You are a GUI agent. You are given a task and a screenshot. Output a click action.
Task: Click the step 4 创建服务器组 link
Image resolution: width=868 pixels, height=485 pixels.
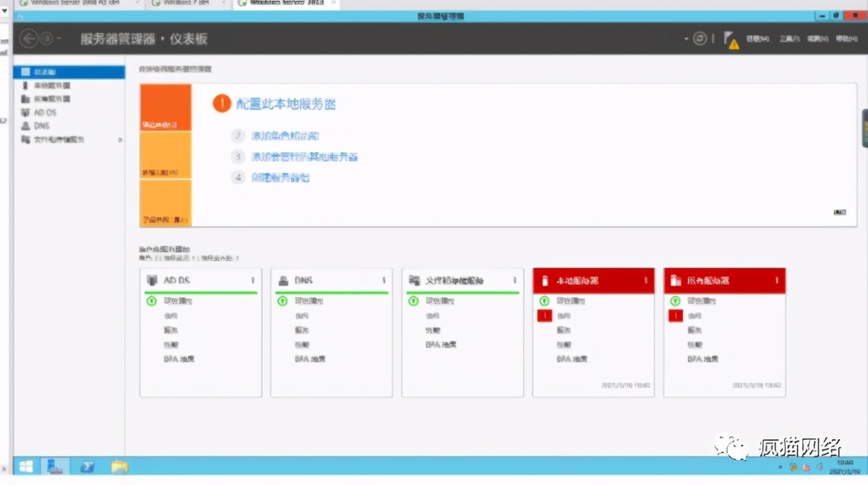280,178
